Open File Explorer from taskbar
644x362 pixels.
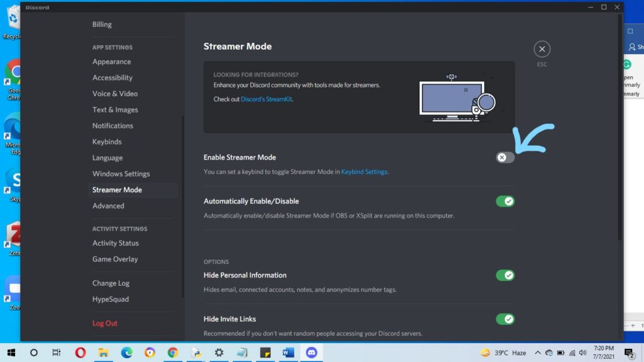(x=103, y=353)
